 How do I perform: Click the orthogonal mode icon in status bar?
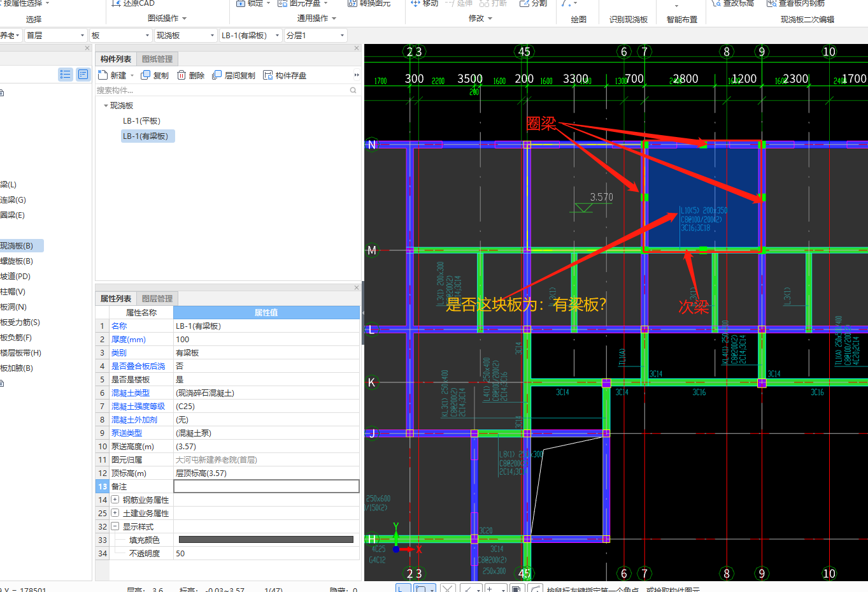click(403, 589)
